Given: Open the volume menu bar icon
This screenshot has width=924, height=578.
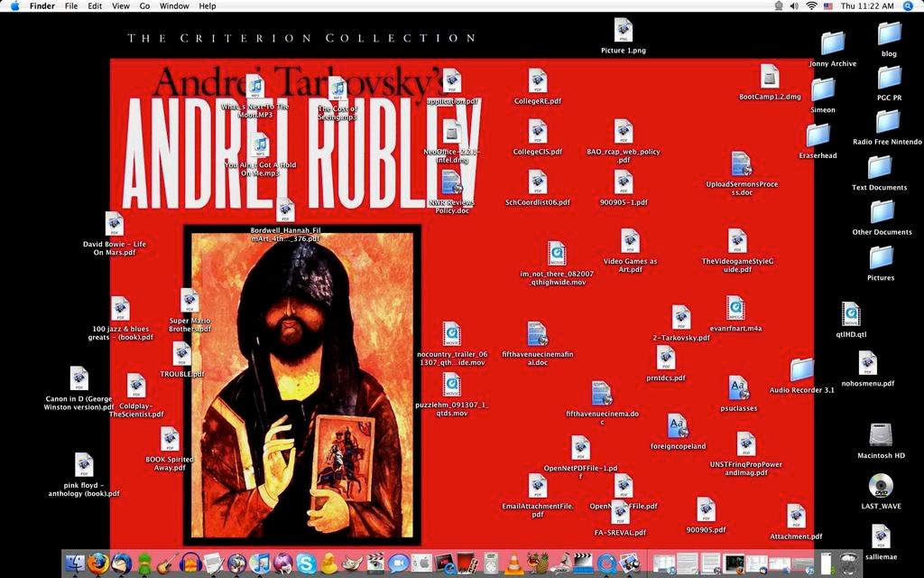Looking at the screenshot, I should pos(794,6).
